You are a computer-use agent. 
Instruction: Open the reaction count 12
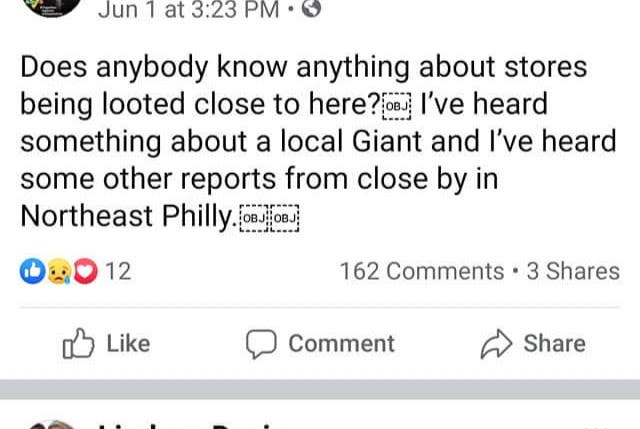click(118, 271)
